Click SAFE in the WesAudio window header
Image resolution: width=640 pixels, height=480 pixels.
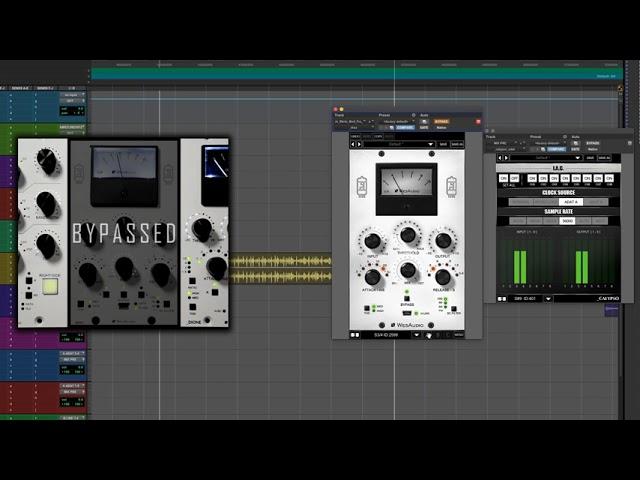tap(424, 127)
